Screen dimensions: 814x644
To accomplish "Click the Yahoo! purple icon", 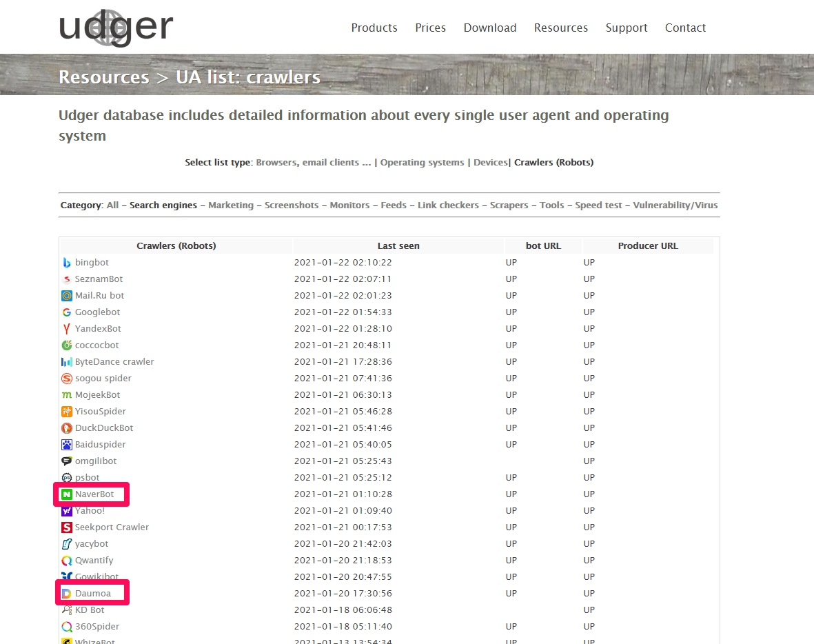I will click(66, 511).
